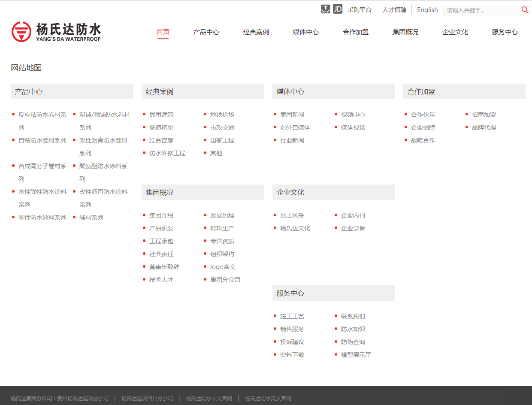532x405 pixels.
Task: Open the 人才招聘 link in the top bar
Action: [x=394, y=10]
